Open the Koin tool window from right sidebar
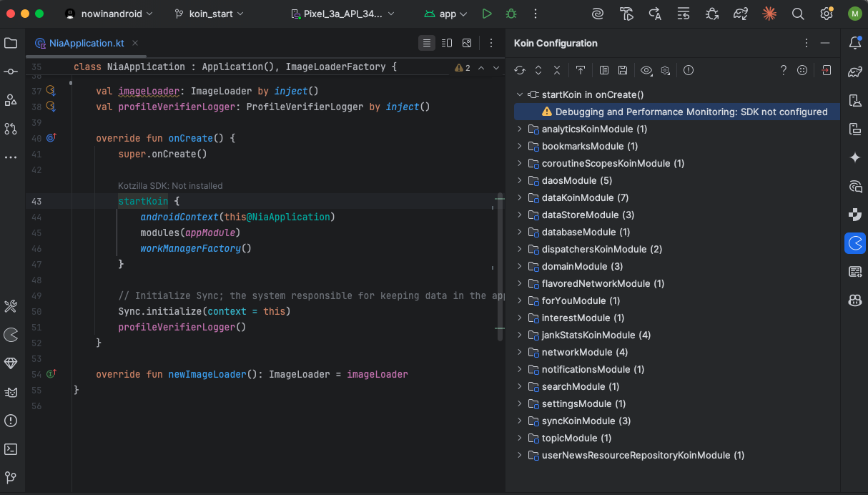This screenshot has height=495, width=868. (854, 243)
